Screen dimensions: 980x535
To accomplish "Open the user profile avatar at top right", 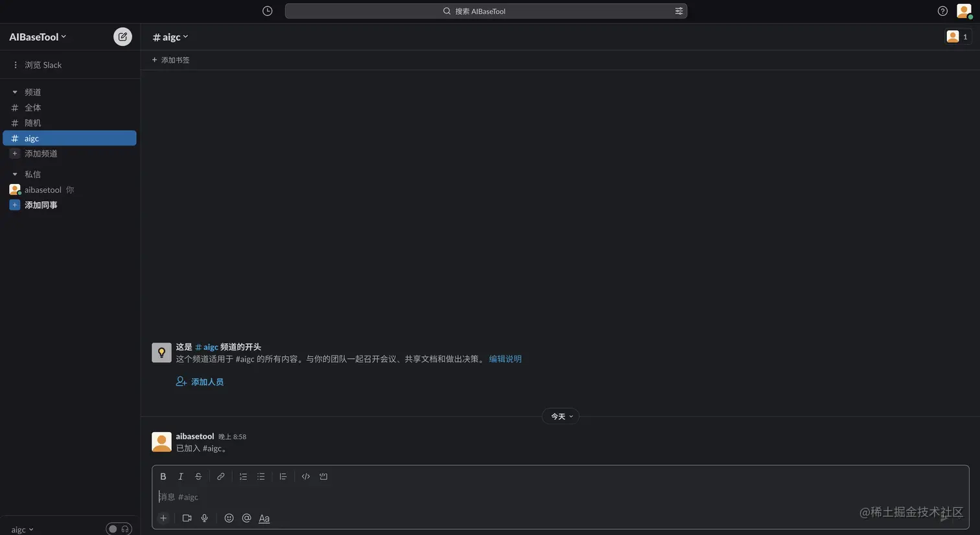I will (964, 11).
